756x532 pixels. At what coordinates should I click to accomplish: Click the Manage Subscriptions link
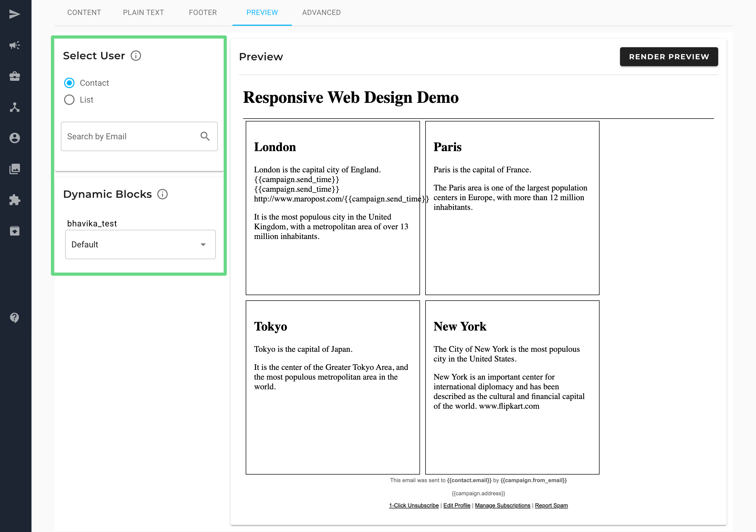(x=502, y=505)
